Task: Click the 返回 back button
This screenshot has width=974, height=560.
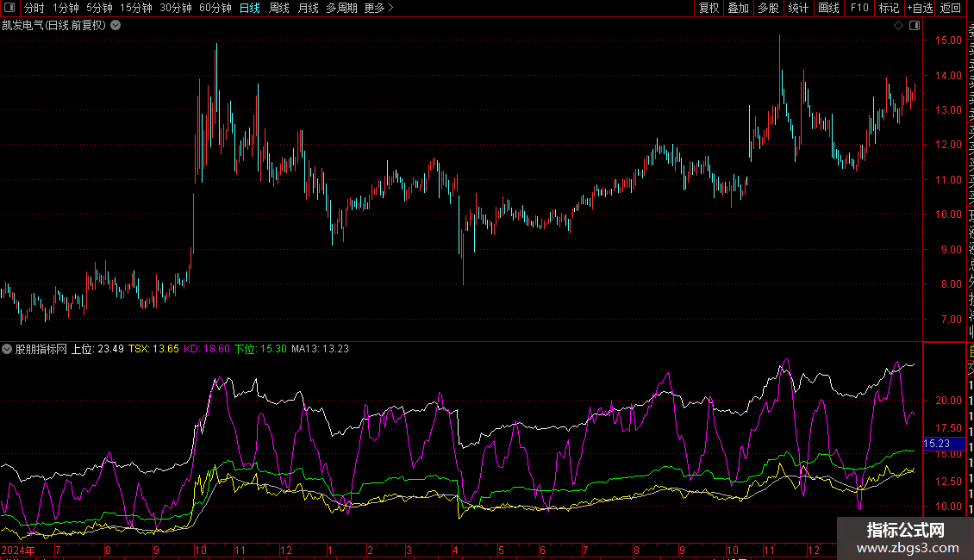Action: [x=951, y=8]
